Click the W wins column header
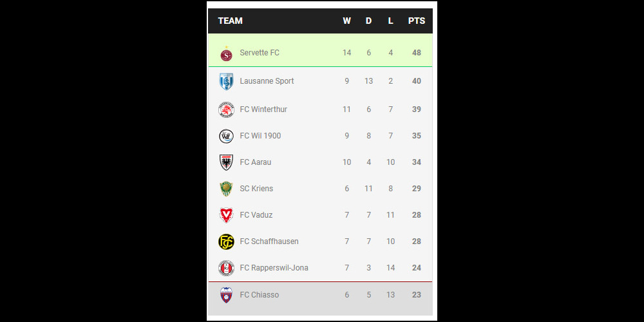 347,21
